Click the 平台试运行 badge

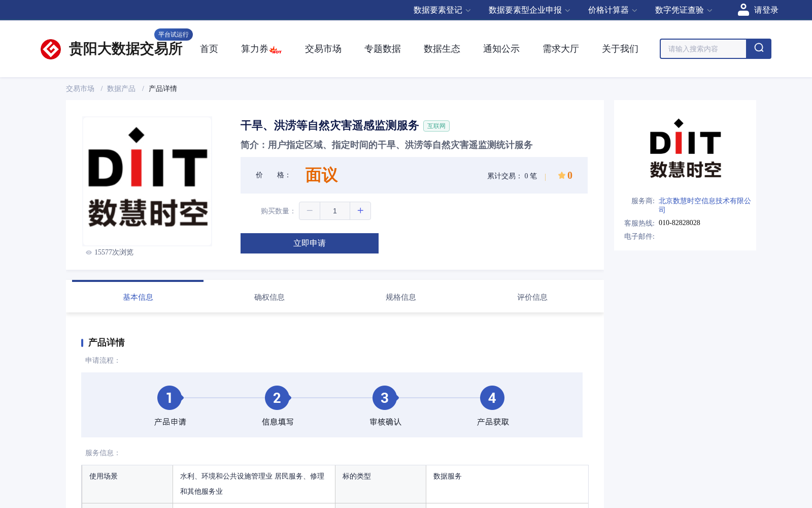point(174,35)
